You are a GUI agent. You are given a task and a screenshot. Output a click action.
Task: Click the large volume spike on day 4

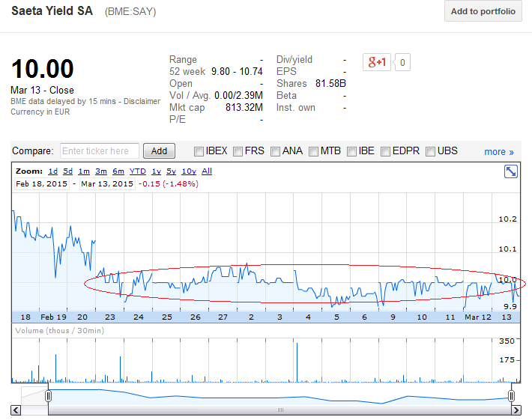297,362
